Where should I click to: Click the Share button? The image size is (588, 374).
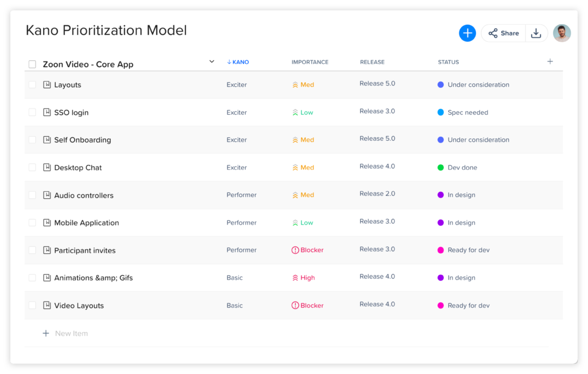click(504, 33)
